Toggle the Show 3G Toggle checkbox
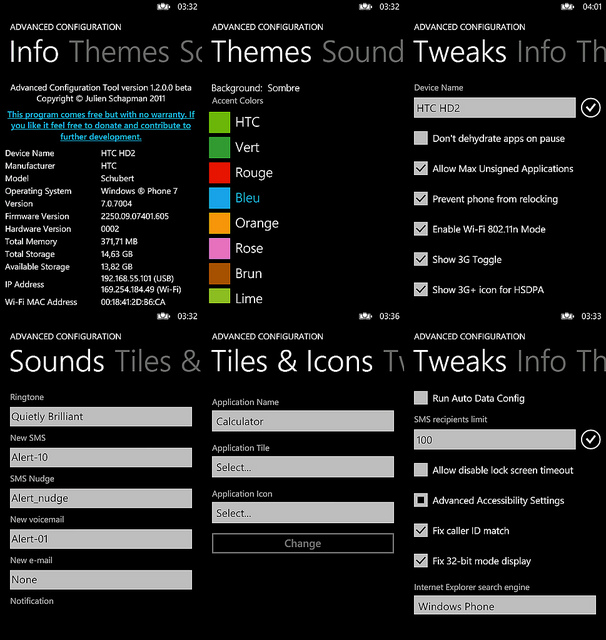This screenshot has height=640, width=606. 421,259
